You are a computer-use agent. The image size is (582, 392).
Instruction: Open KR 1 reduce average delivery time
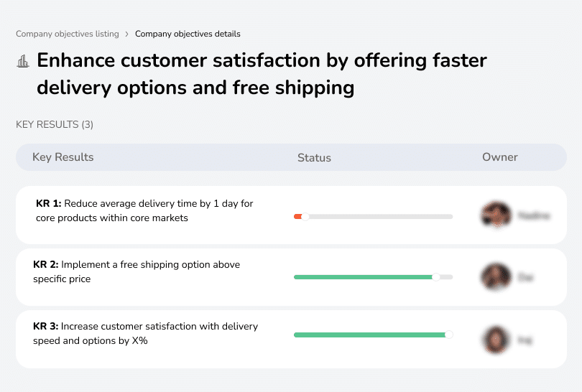coord(144,210)
